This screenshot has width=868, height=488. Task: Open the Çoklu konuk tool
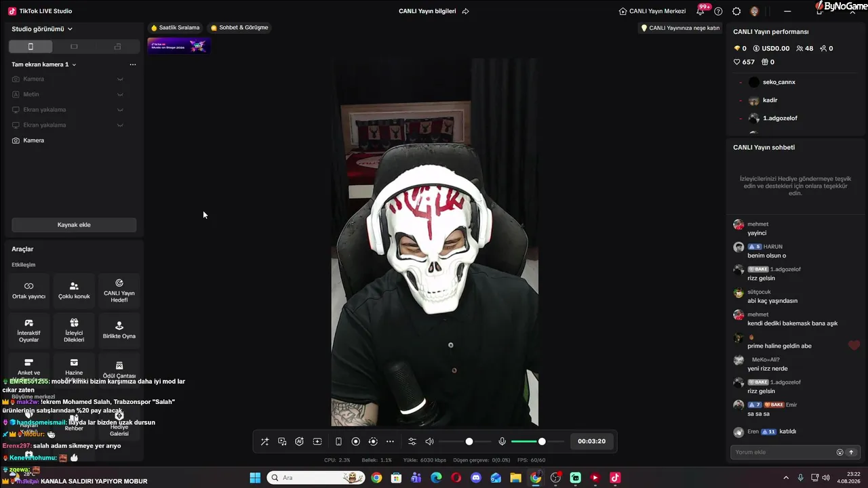tap(74, 291)
